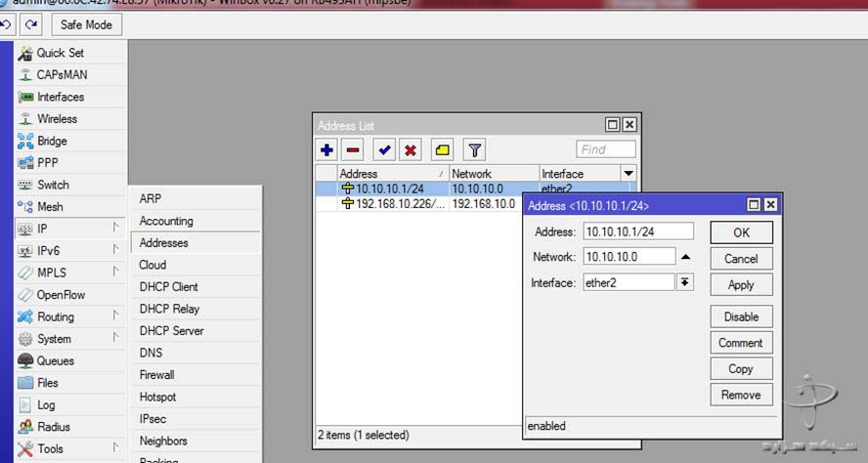Click the redo arrow in top toolbar
Screen dimensions: 868x463
[31, 24]
